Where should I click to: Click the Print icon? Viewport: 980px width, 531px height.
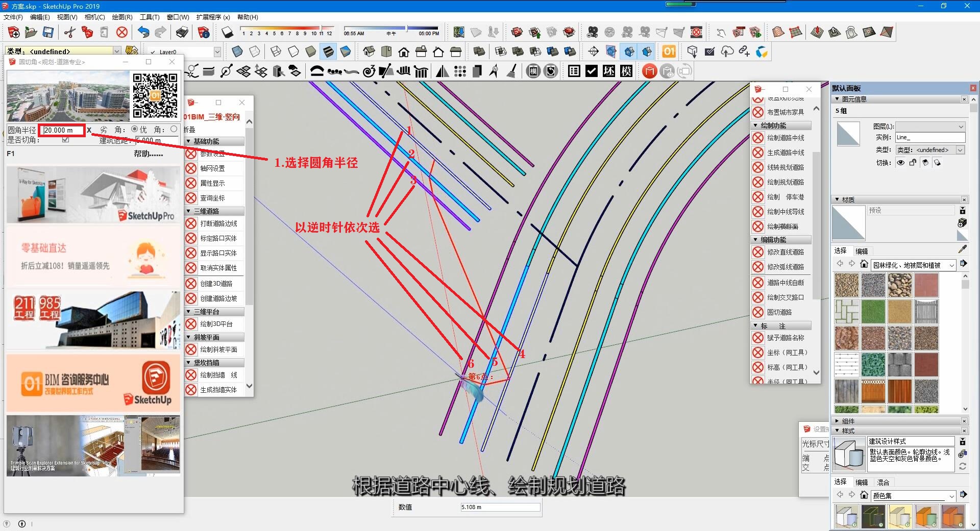point(182,33)
